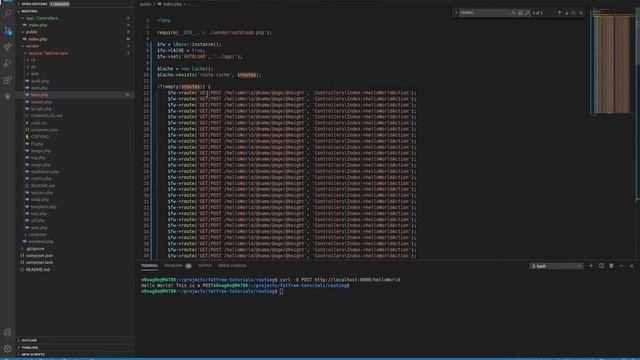Add a new terminal
This screenshot has width=640, height=360.
(x=591, y=266)
